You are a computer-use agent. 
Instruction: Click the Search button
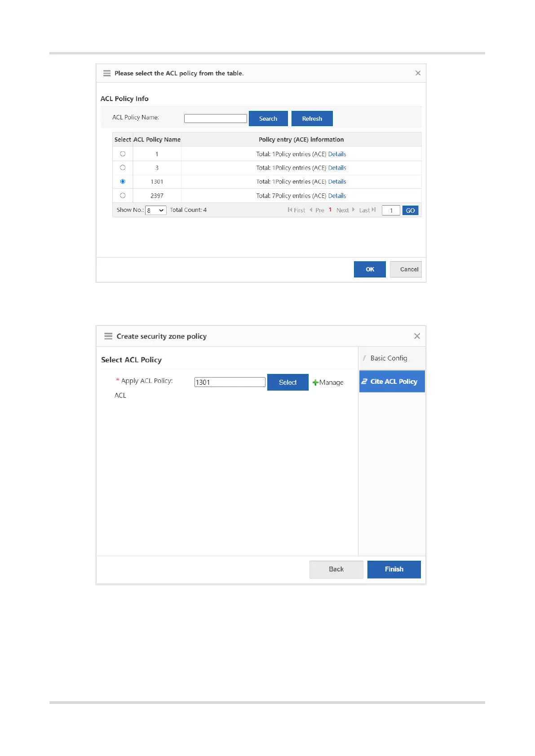pos(268,119)
